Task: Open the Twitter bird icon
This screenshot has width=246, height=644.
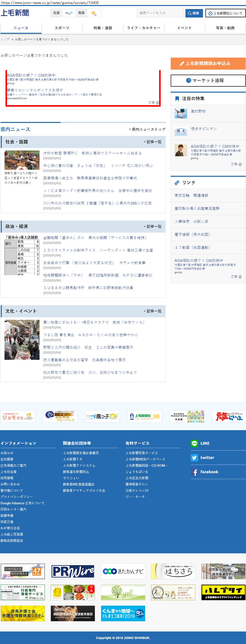Action: 194,457
